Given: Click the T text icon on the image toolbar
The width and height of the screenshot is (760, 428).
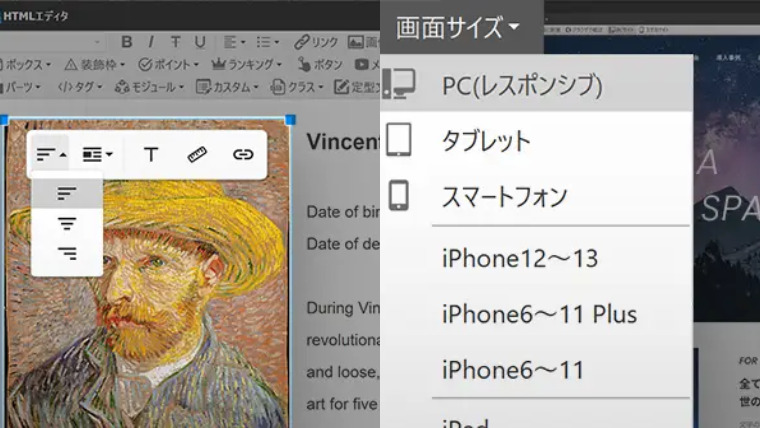Looking at the screenshot, I should pyautogui.click(x=151, y=155).
